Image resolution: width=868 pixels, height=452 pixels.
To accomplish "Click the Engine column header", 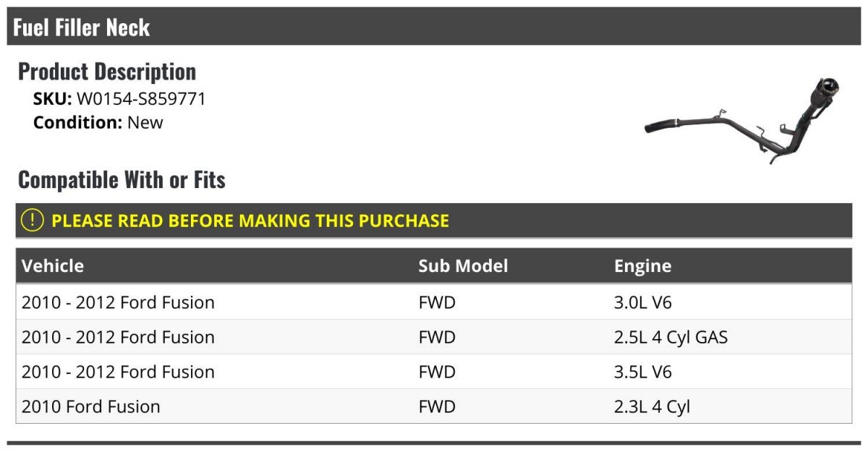I will (x=642, y=266).
